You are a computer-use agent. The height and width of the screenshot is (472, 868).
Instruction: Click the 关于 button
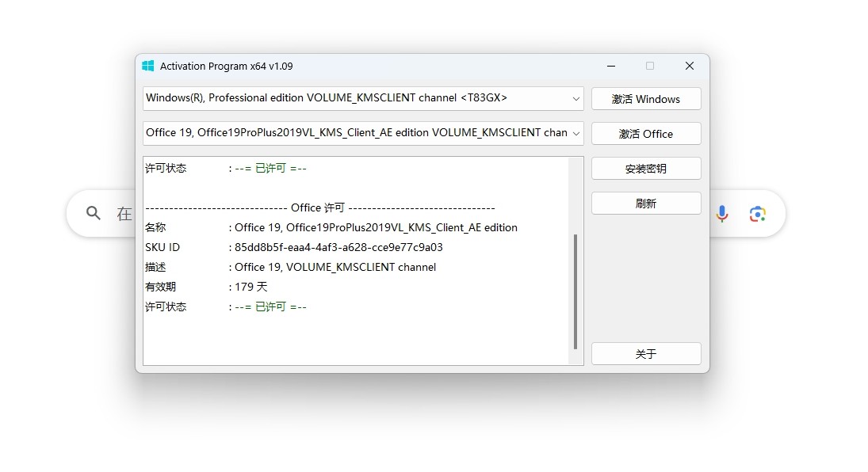tap(646, 354)
